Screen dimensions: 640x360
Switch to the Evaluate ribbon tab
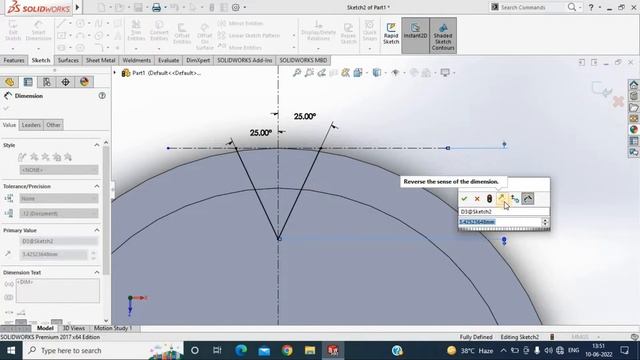pyautogui.click(x=169, y=60)
